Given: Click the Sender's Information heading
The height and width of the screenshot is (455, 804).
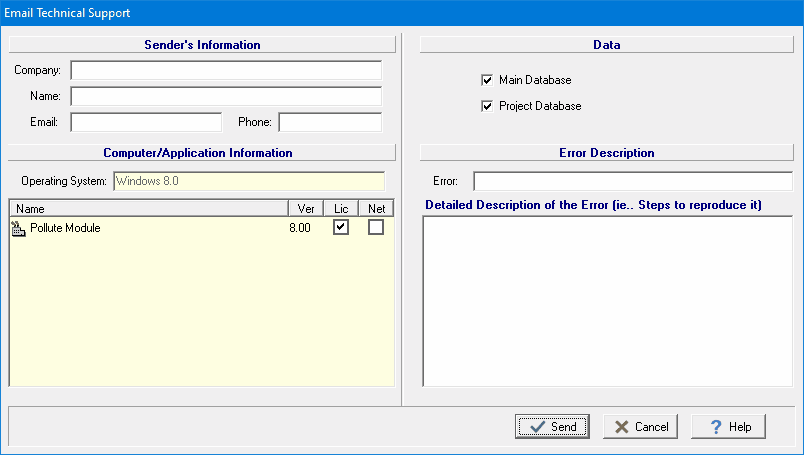Looking at the screenshot, I should [x=202, y=45].
